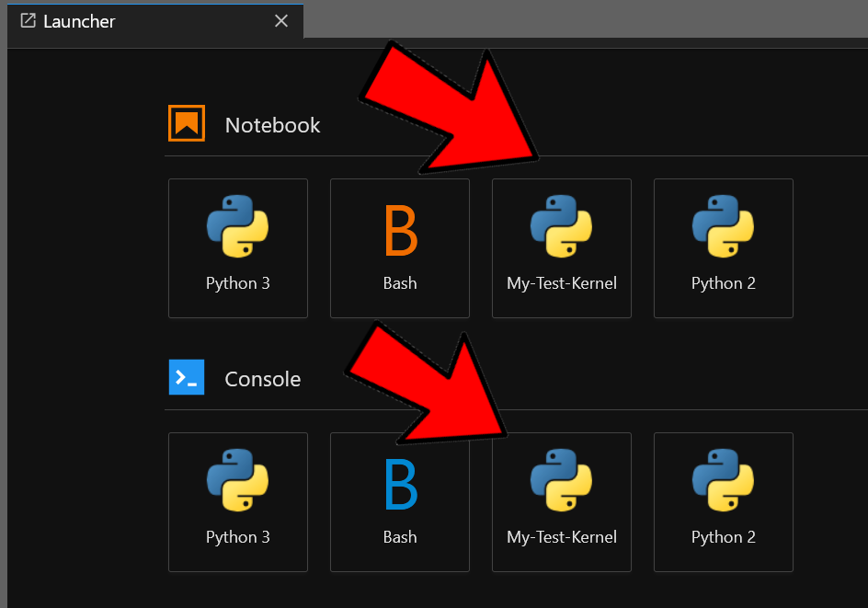Select the Console section heading

coord(262,377)
